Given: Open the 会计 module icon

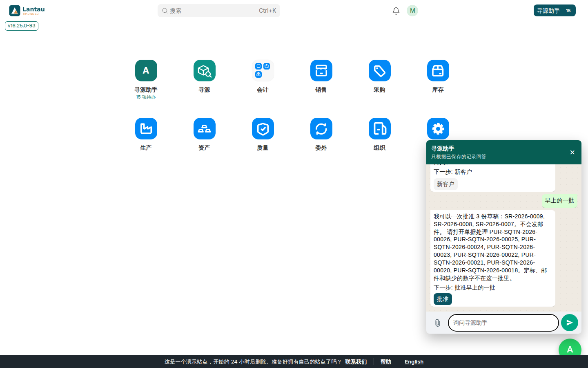Looking at the screenshot, I should (263, 71).
